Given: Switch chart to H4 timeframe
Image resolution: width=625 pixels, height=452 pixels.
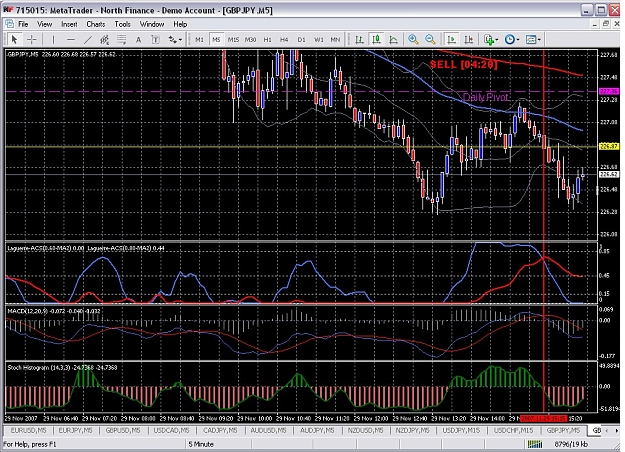Looking at the screenshot, I should click(284, 39).
